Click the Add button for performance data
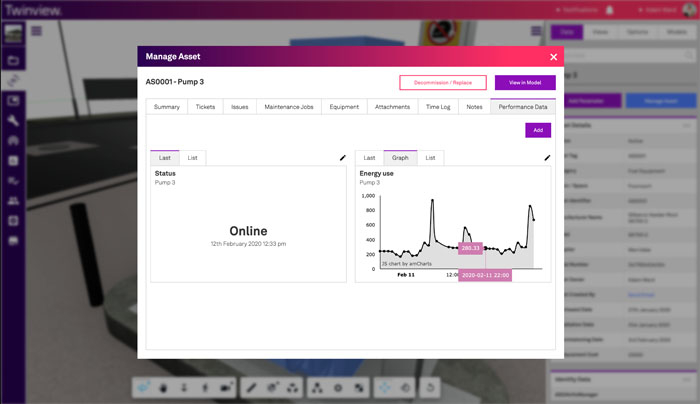The width and height of the screenshot is (700, 404). coord(537,130)
